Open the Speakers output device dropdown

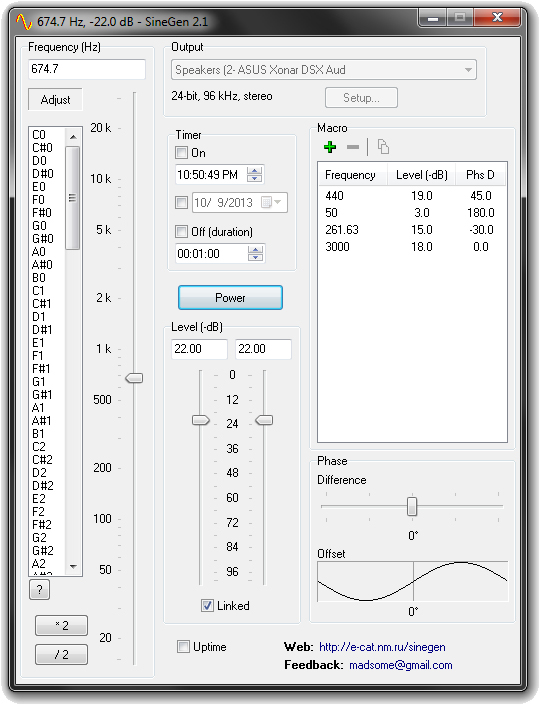click(x=324, y=70)
